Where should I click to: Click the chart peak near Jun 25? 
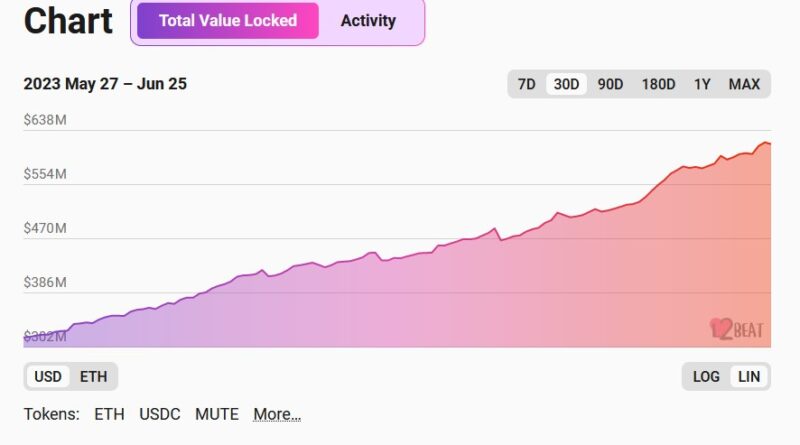(x=765, y=143)
